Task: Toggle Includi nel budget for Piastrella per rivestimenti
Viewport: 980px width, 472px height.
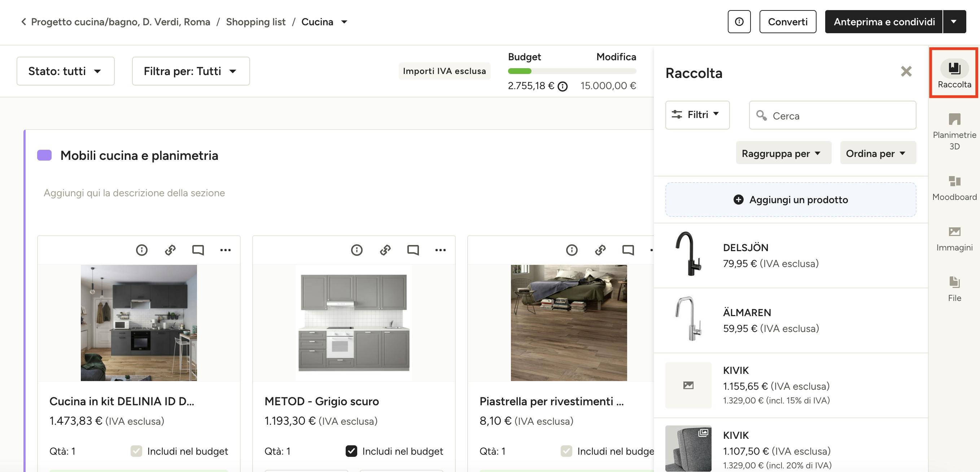Action: [566, 451]
